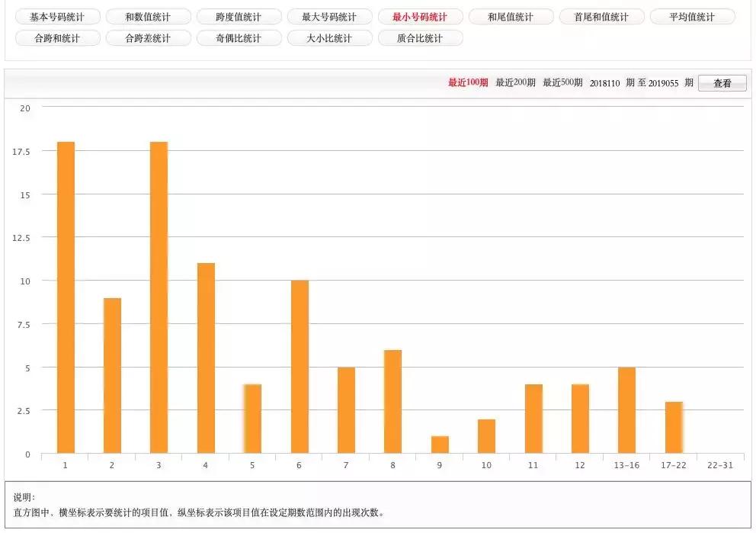Choose the 最近200期 range link
The height and width of the screenshot is (533, 756).
click(515, 82)
